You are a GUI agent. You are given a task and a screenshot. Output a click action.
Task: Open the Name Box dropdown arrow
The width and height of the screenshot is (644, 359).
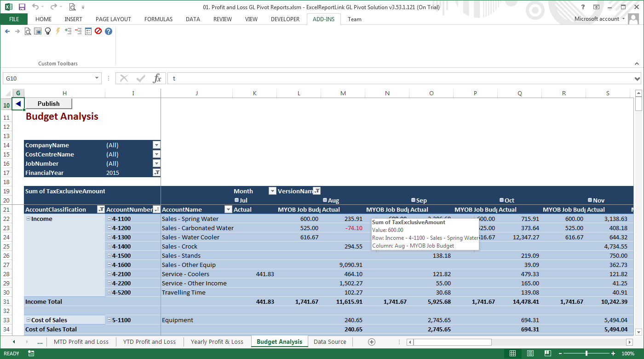[x=97, y=78]
